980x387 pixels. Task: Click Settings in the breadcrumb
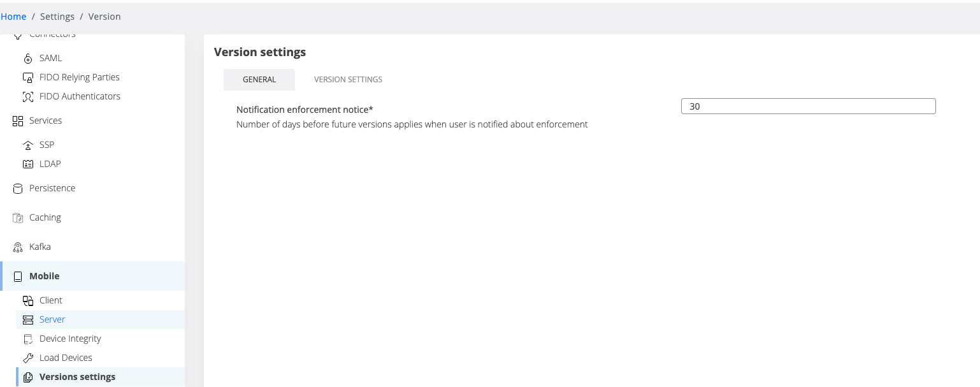tap(57, 17)
